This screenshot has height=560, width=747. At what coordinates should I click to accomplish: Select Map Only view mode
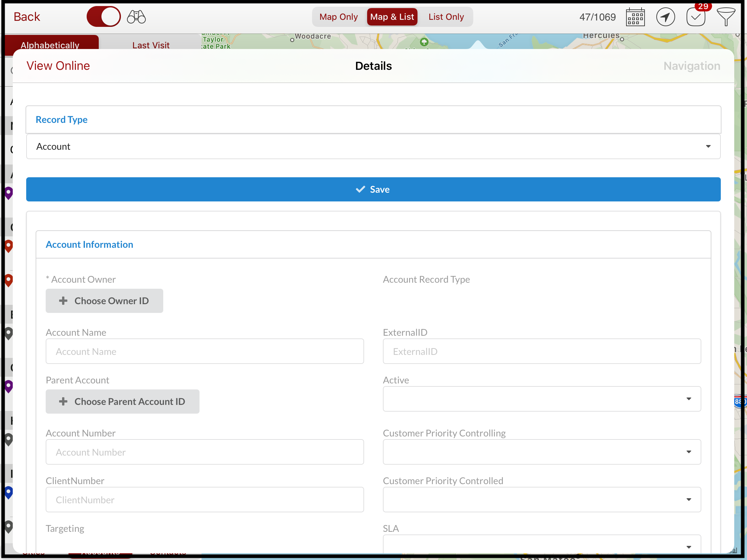338,17
